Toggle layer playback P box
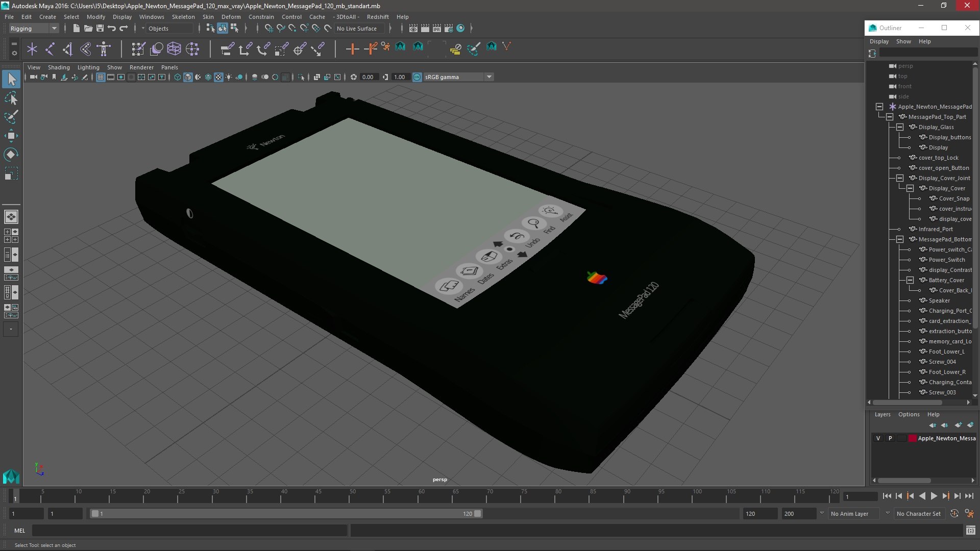This screenshot has width=980, height=551. (890, 438)
